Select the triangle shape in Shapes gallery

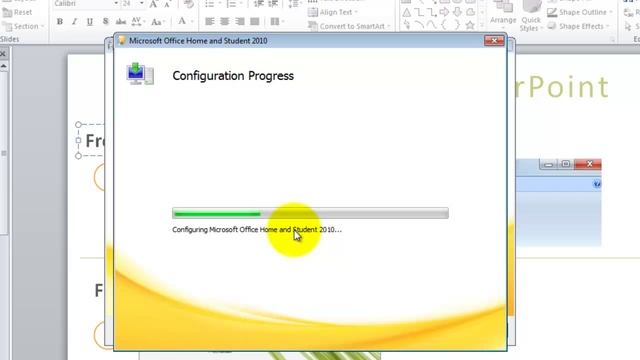click(x=407, y=13)
